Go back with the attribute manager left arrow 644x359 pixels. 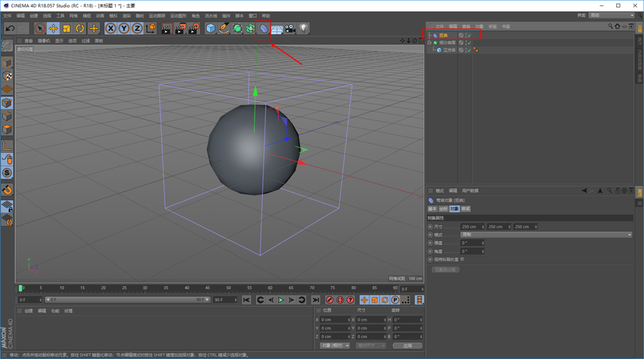click(585, 190)
